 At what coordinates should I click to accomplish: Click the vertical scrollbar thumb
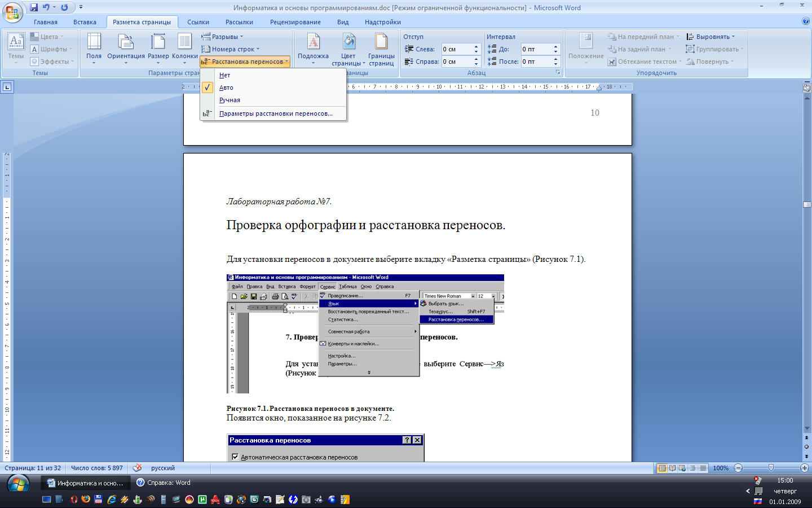[807, 204]
